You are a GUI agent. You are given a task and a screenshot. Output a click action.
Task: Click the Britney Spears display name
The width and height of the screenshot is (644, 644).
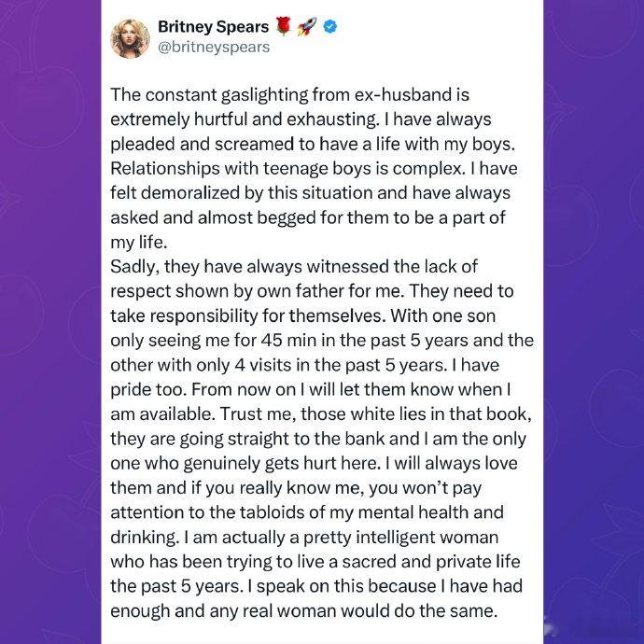[214, 26]
